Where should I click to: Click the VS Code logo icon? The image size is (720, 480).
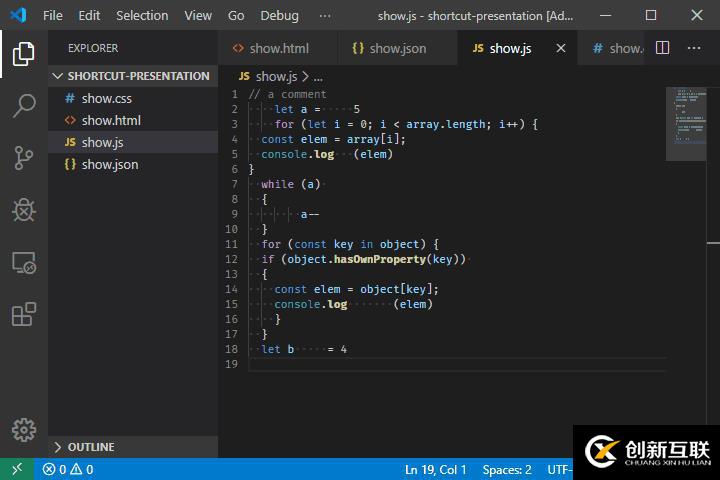[18, 15]
